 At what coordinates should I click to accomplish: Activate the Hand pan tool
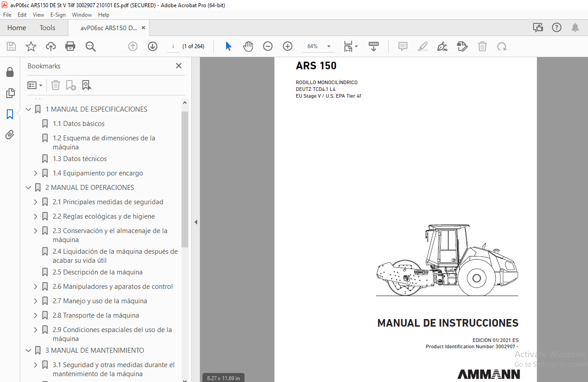click(x=248, y=46)
